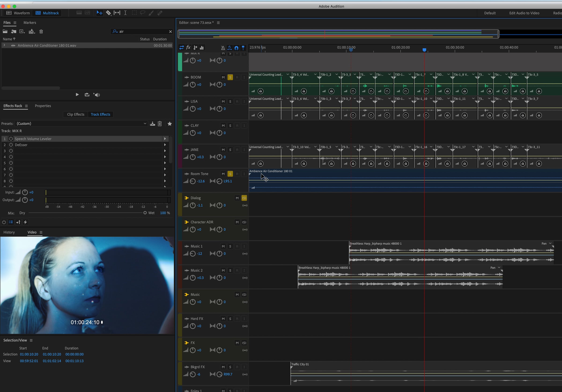Open effect menu arrow for slot 3

click(x=165, y=151)
